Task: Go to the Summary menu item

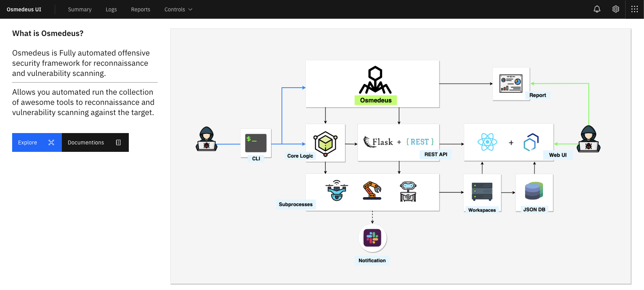Action: pos(80,9)
